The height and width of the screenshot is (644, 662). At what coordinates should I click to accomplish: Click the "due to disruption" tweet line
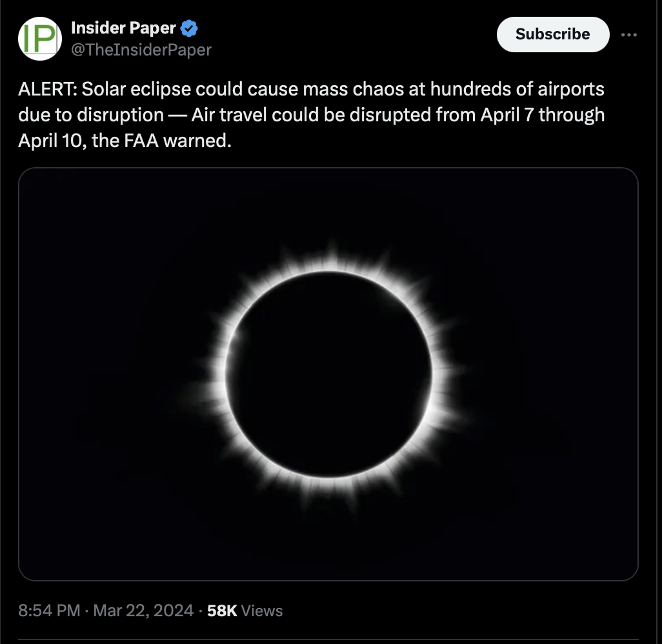[x=91, y=116]
